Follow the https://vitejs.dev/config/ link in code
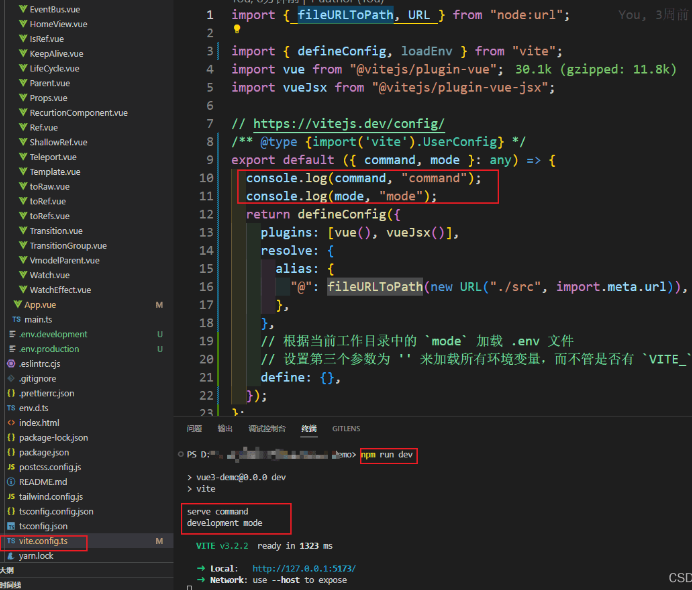 pyautogui.click(x=349, y=124)
